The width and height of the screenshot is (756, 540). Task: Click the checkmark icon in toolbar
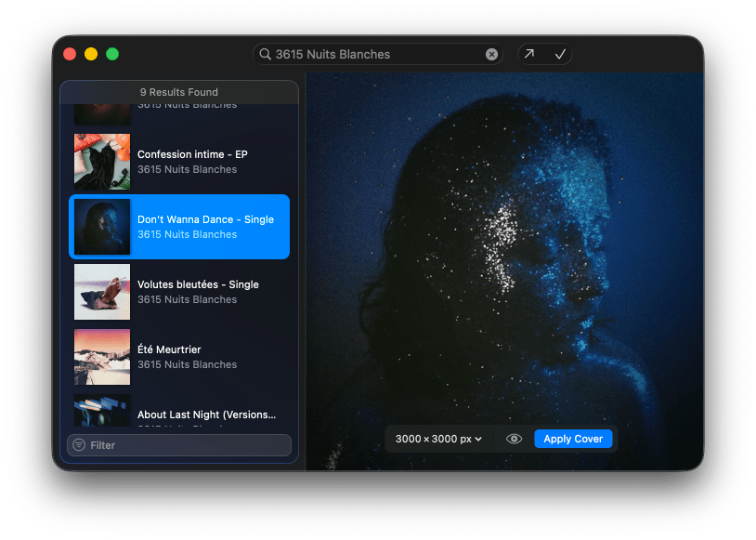(560, 54)
